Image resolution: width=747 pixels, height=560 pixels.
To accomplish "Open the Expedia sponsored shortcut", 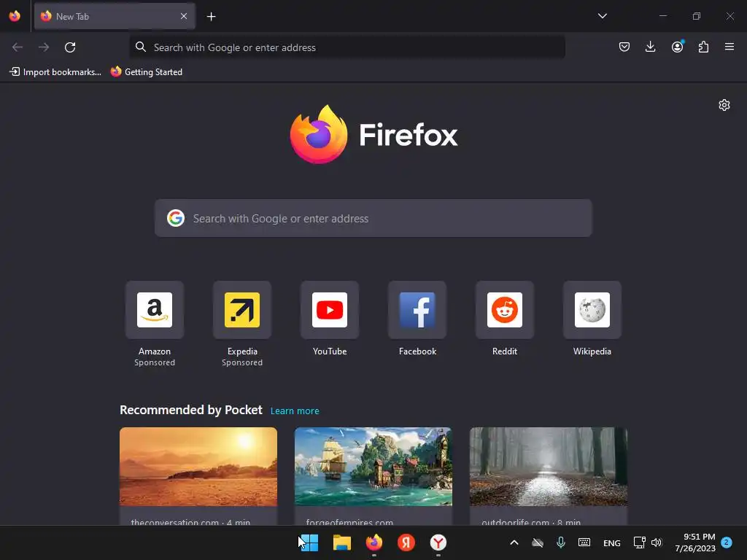I will [x=242, y=310].
